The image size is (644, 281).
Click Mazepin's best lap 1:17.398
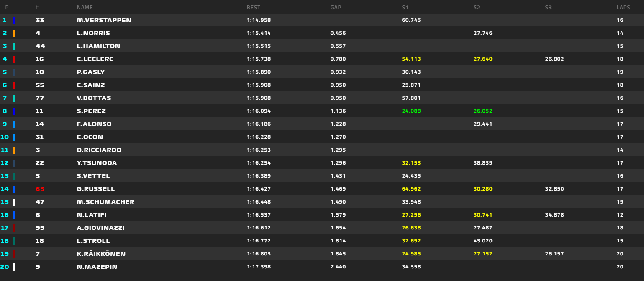(259, 267)
